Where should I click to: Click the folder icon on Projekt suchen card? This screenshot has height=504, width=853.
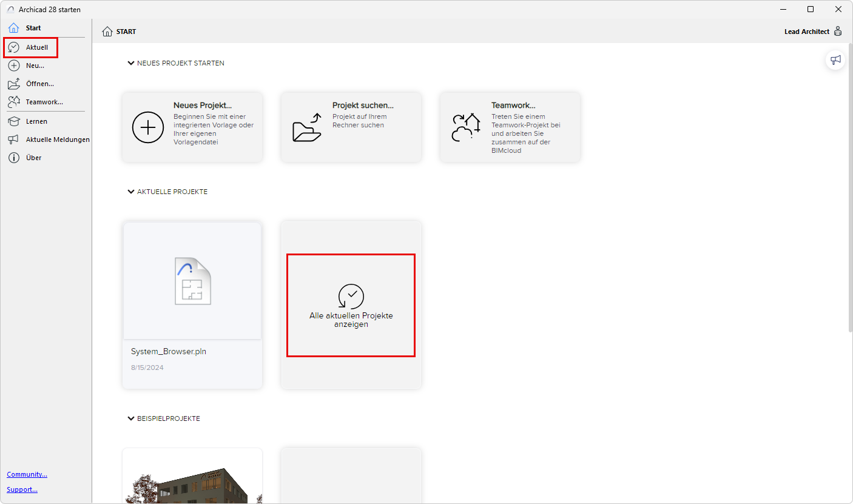coord(307,127)
